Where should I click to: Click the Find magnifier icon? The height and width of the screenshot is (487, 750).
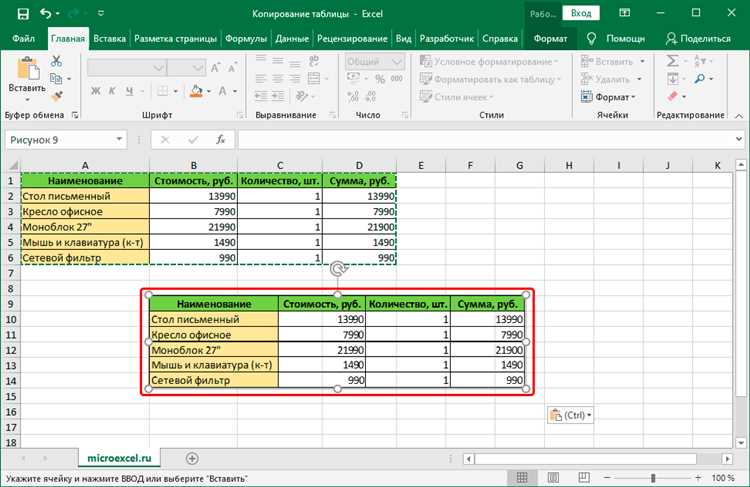point(700,78)
